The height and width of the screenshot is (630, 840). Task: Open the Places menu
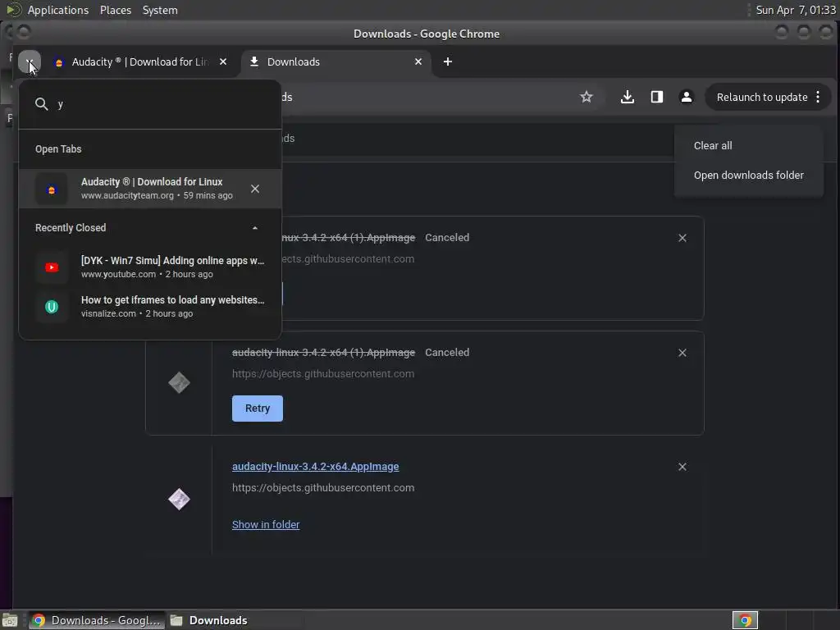click(115, 10)
